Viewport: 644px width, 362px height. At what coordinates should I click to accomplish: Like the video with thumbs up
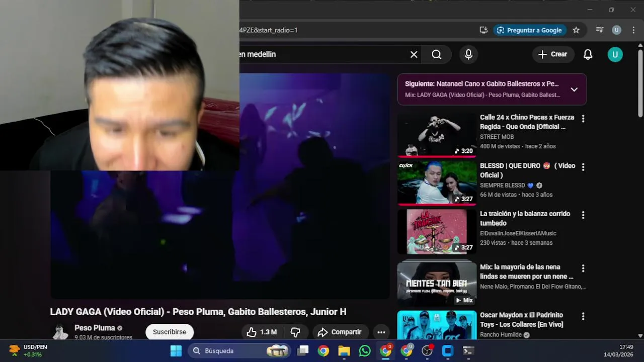(262, 332)
